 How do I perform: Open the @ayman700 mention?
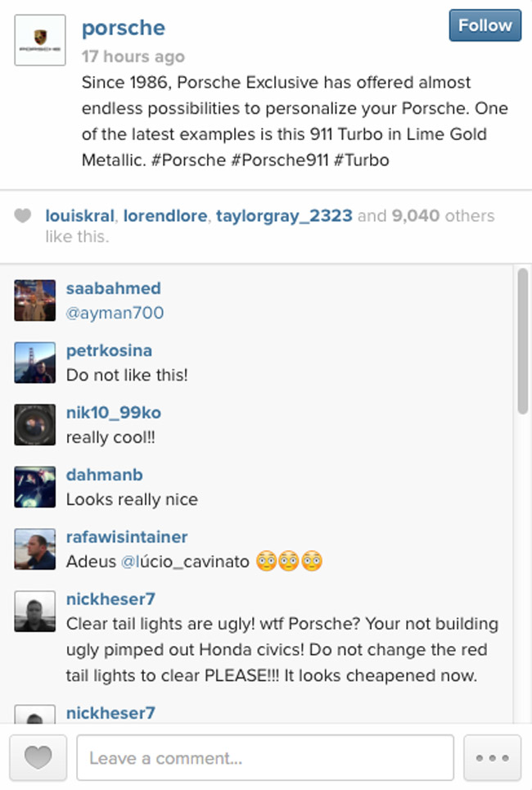[115, 313]
